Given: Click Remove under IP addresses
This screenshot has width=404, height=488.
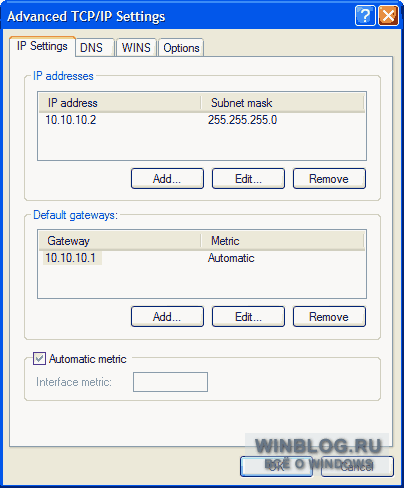Looking at the screenshot, I should pos(329,179).
